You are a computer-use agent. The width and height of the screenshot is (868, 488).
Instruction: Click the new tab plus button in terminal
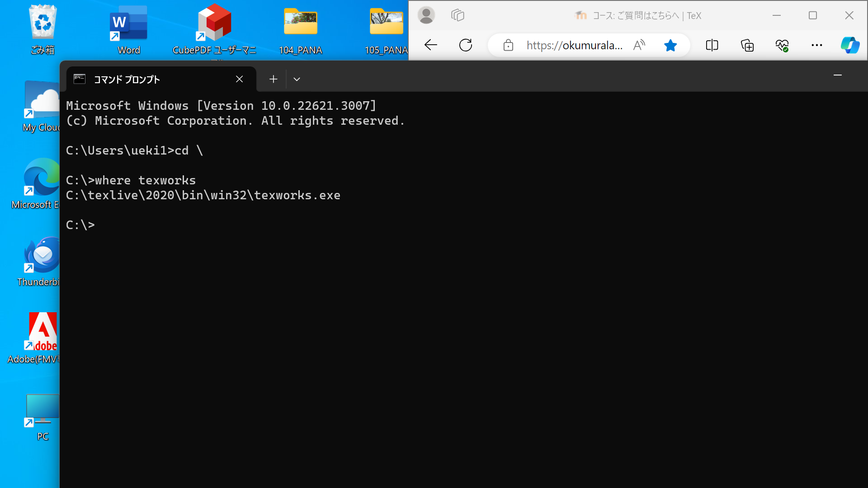click(x=273, y=79)
